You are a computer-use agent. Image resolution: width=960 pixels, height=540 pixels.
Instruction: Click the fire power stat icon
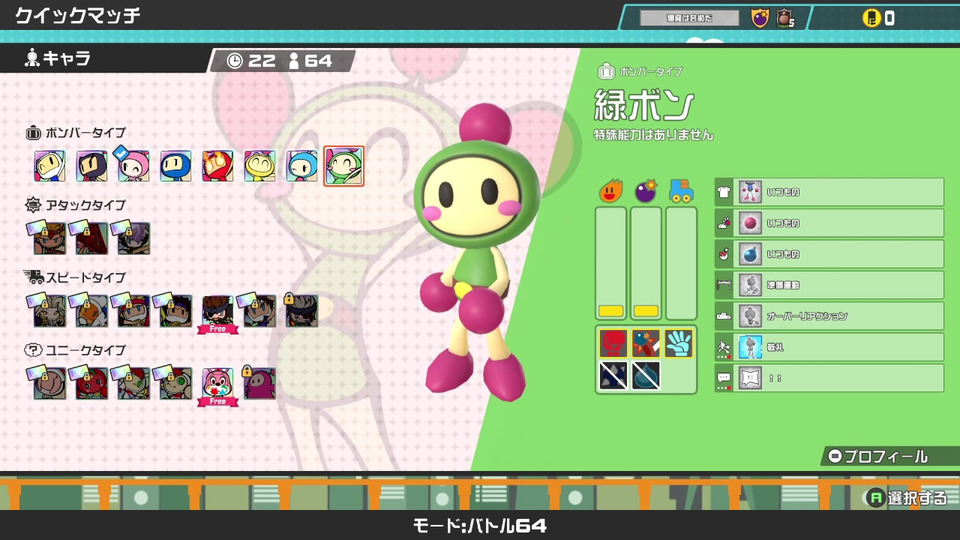point(611,192)
